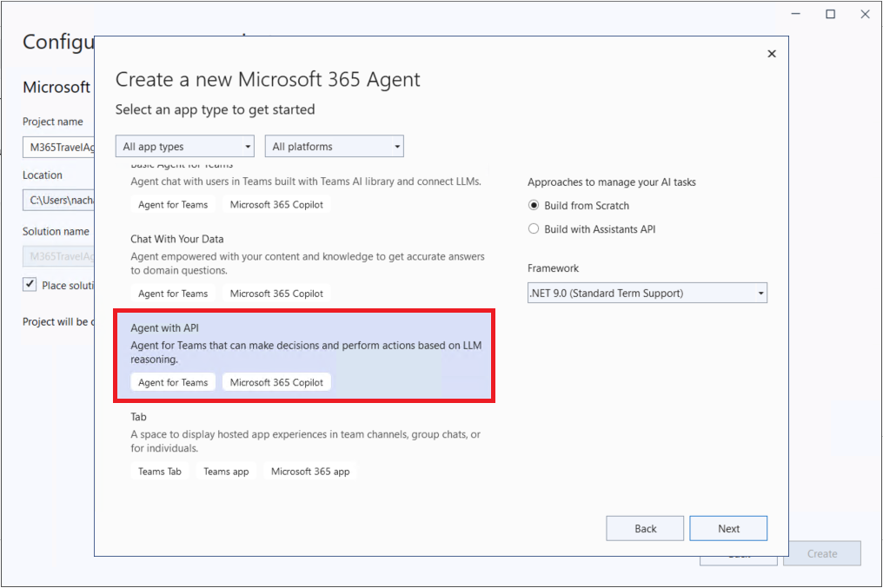
Task: Expand the All platforms dropdown
Action: [x=334, y=147]
